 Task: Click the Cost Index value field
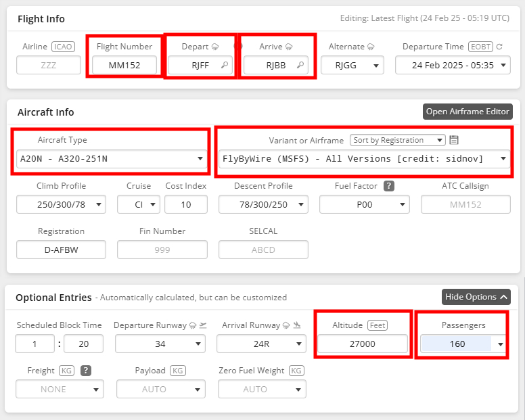(x=186, y=204)
